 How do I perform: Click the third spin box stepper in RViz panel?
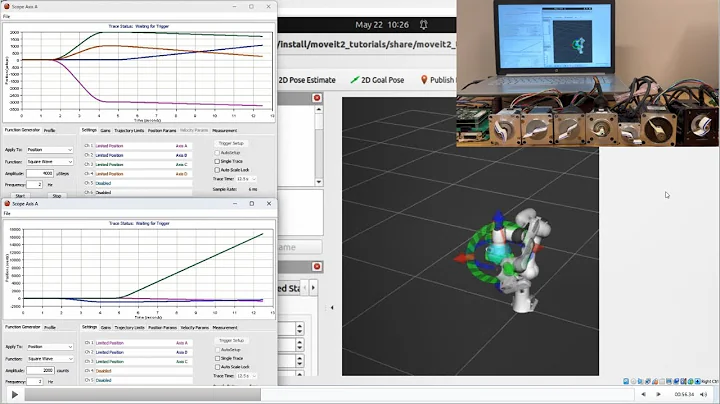click(299, 360)
